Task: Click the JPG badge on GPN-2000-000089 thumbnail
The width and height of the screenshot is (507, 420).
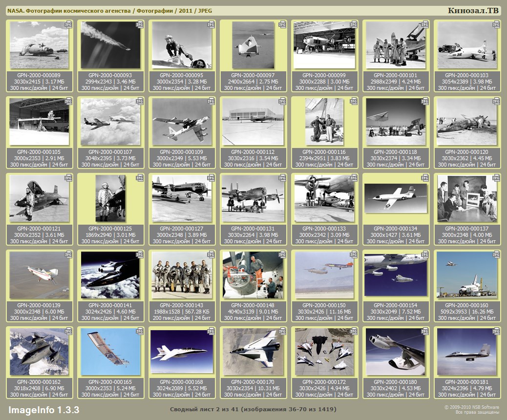Action: pyautogui.click(x=68, y=24)
